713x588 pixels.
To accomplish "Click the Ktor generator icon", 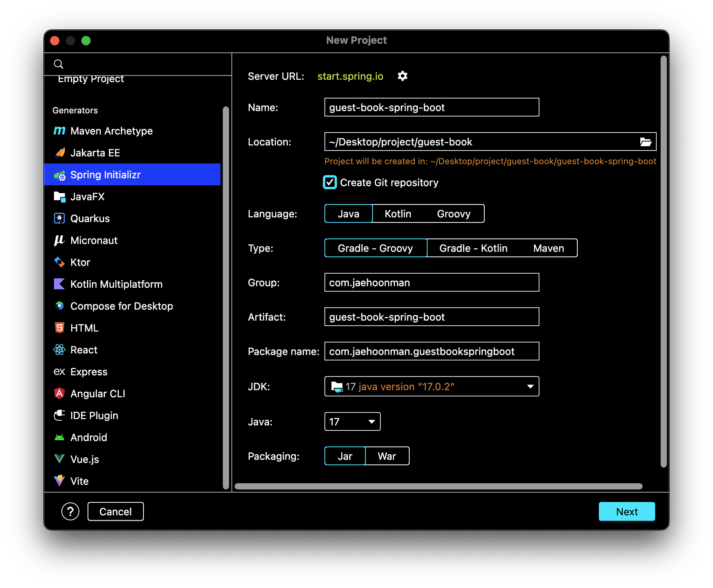I will (59, 262).
